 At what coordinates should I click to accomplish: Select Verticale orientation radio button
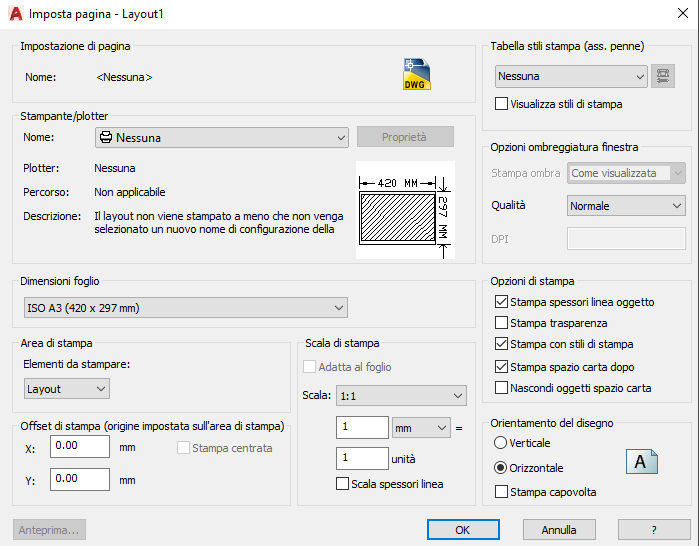(501, 443)
